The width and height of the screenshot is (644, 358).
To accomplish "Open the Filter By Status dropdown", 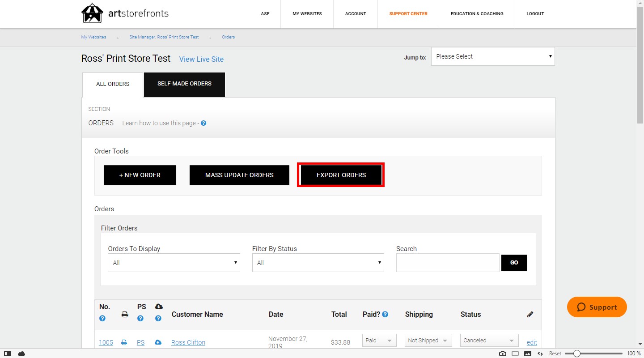I will tap(318, 263).
